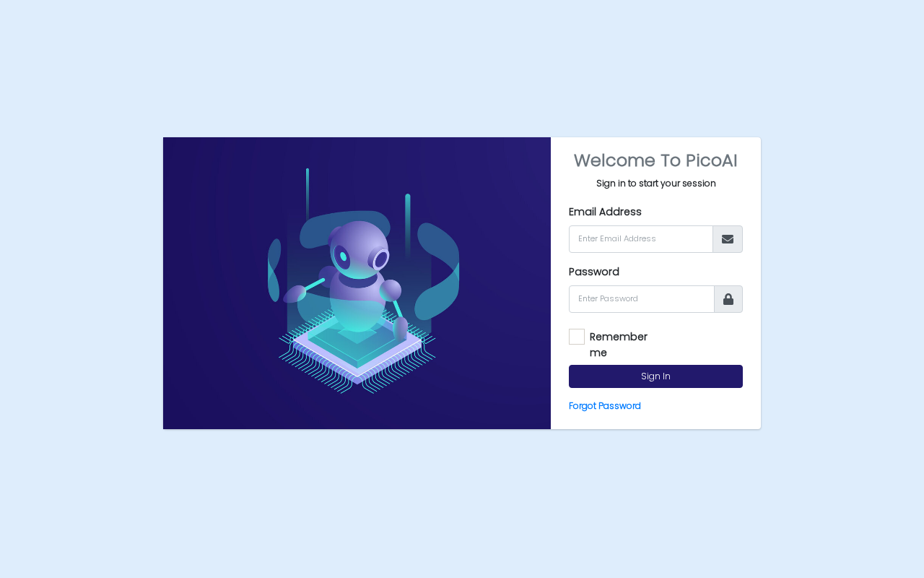This screenshot has width=924, height=578.
Task: Click the Sign In button
Action: [x=655, y=376]
